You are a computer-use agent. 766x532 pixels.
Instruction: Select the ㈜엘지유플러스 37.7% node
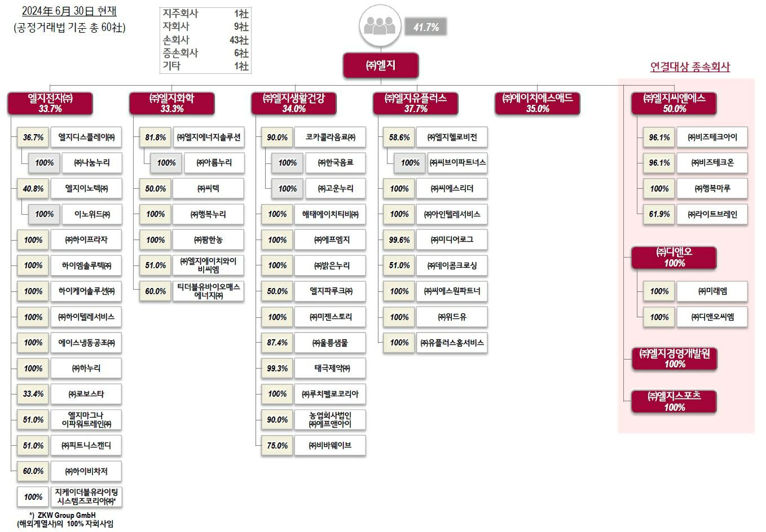pos(416,103)
